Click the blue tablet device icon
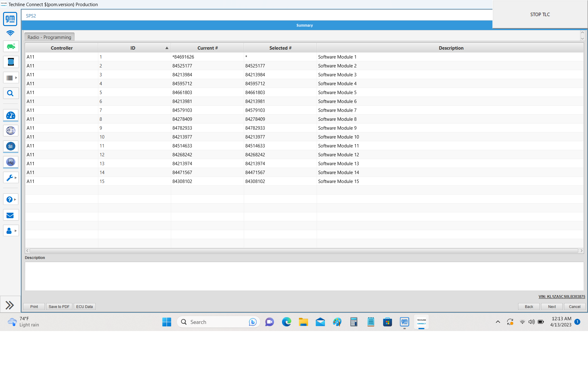This screenshot has height=369, width=588. pyautogui.click(x=11, y=62)
